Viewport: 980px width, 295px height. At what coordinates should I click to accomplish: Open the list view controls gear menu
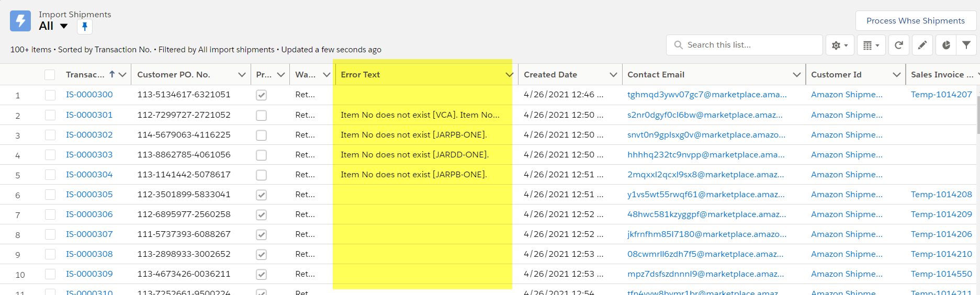pyautogui.click(x=840, y=46)
